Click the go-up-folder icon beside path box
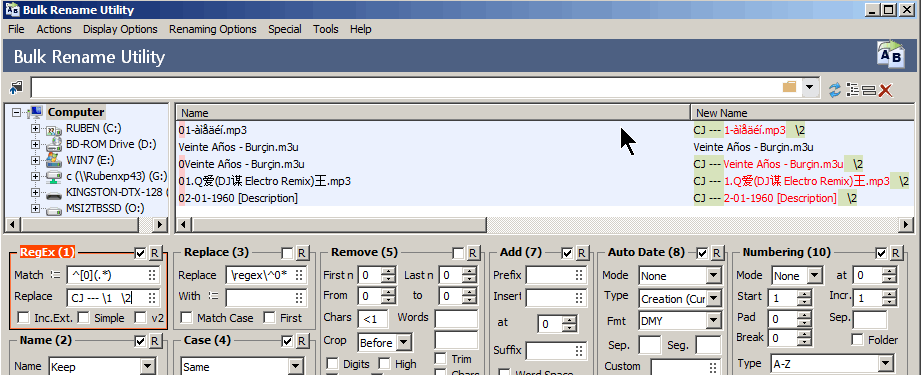This screenshot has height=375, width=921. pyautogui.click(x=16, y=89)
